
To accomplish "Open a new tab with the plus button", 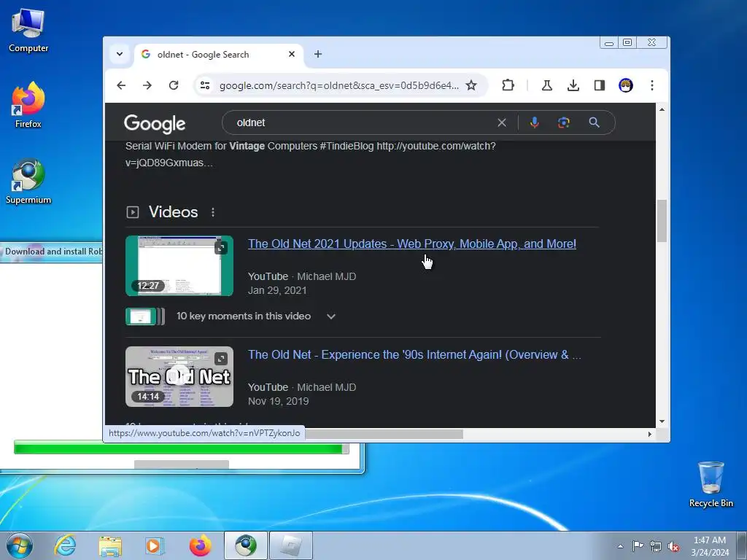I will pos(318,54).
